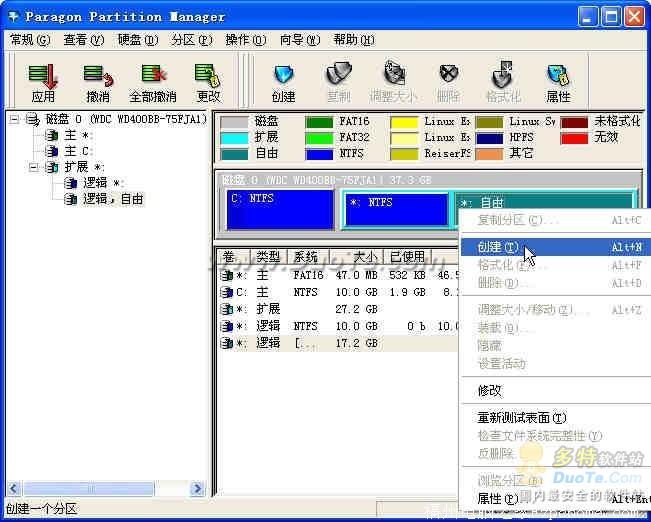Click the NTFS blue legend swatch
This screenshot has height=522, width=651.
(x=319, y=154)
